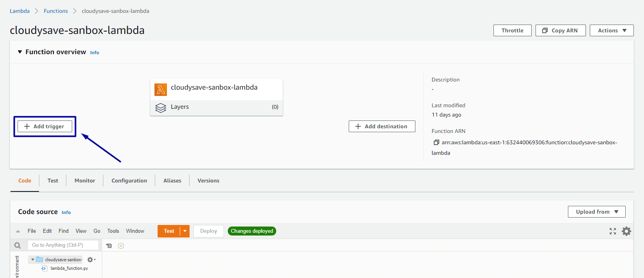Viewport: 644px width, 278px height.
Task: Click the Throttle button
Action: point(513,30)
